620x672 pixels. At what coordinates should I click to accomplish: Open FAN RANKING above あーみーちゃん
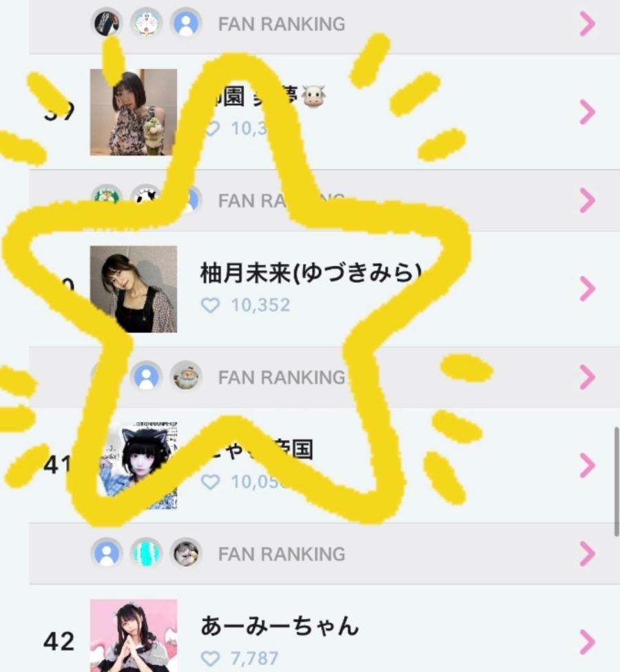(282, 554)
